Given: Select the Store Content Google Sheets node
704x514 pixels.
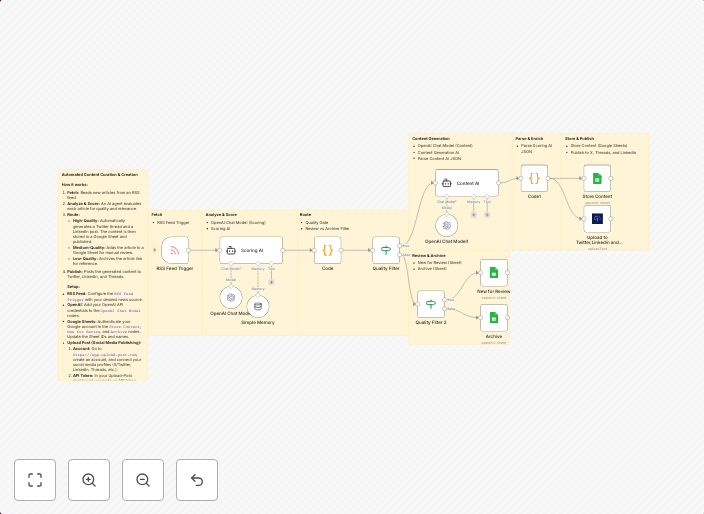Looking at the screenshot, I should click(597, 178).
